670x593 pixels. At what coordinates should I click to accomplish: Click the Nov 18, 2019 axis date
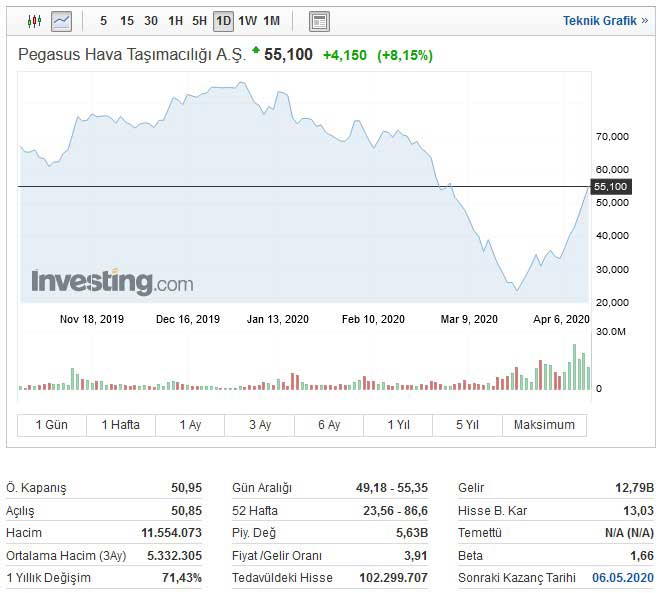tap(92, 319)
